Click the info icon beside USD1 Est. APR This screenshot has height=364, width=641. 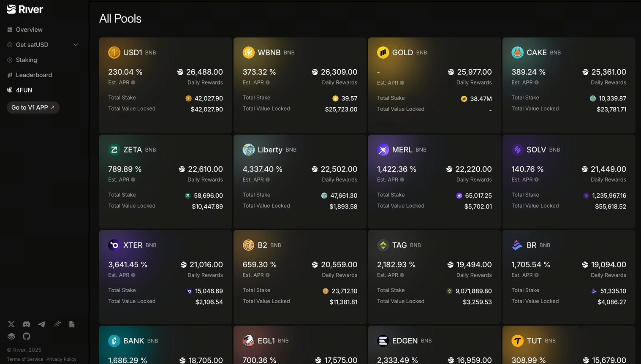[133, 83]
